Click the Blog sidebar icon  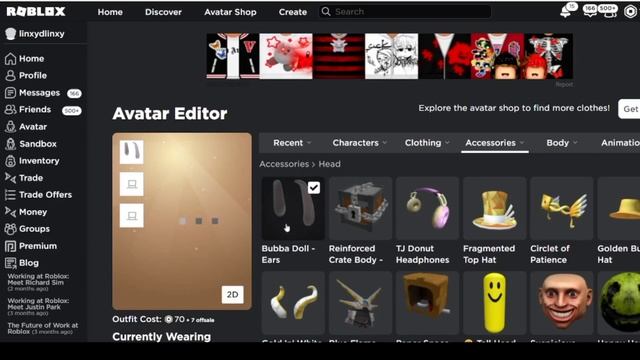coord(10,263)
